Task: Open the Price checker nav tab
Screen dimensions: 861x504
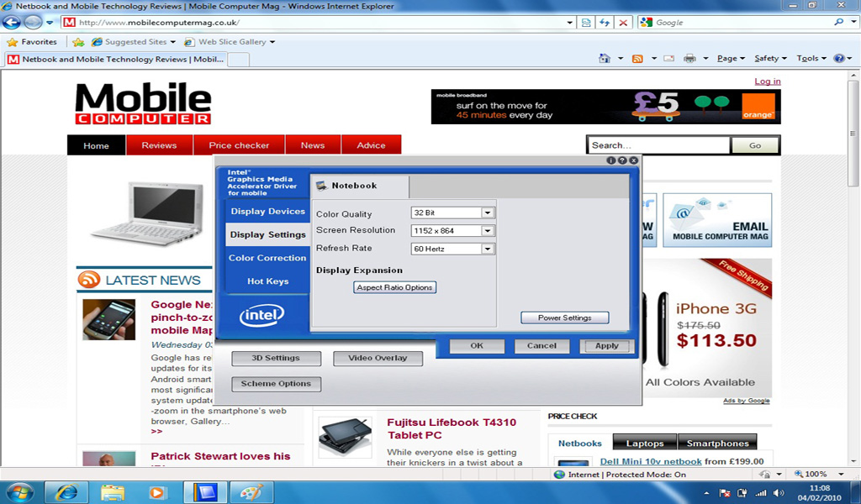Action: click(x=239, y=145)
